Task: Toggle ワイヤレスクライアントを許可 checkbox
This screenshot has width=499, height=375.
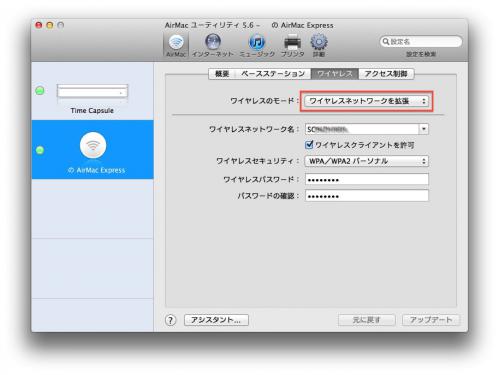Action: [309, 145]
